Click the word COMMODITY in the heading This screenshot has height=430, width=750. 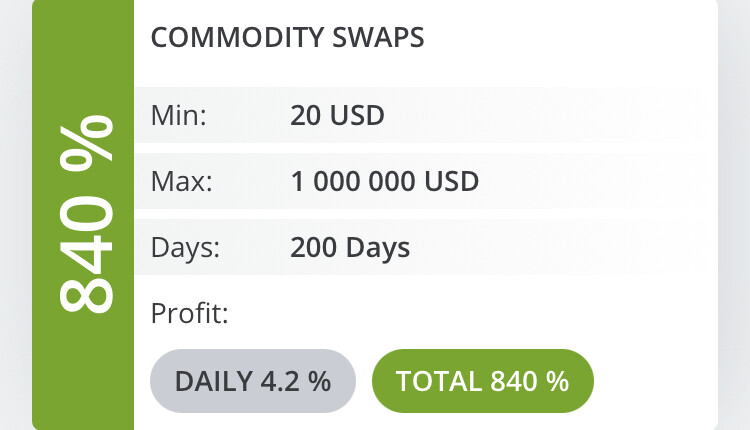[x=238, y=37]
